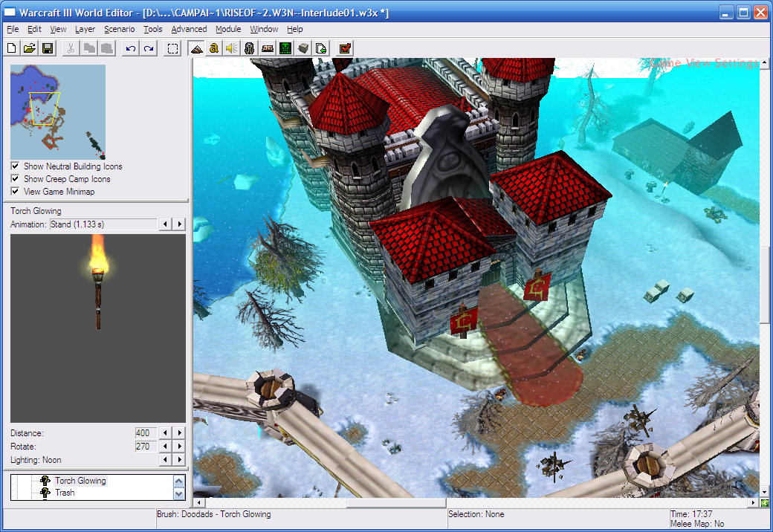This screenshot has height=532, width=773.
Task: Go to next animation with right arrow
Action: click(179, 224)
